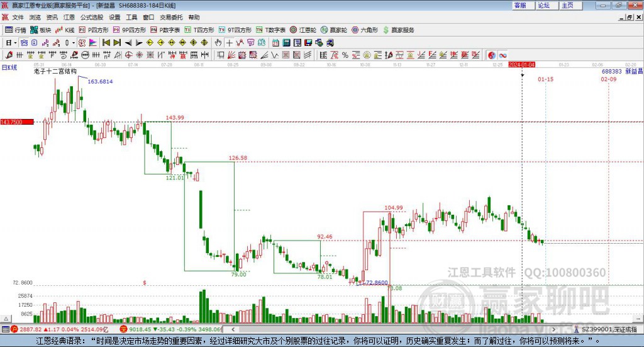The image size is (644, 347).
Task: Jump to first bar with skip-to-start icon
Action: point(106,43)
